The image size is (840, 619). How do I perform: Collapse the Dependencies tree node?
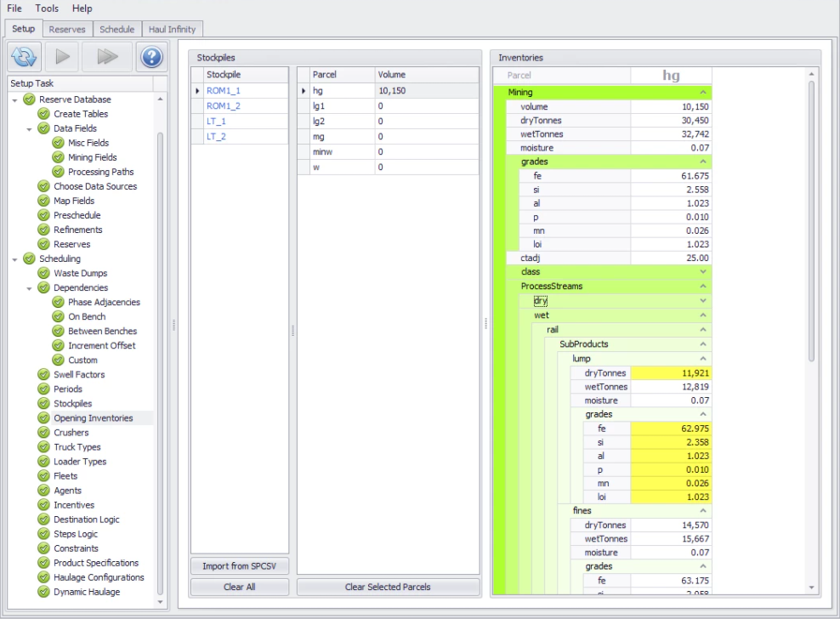[30, 287]
